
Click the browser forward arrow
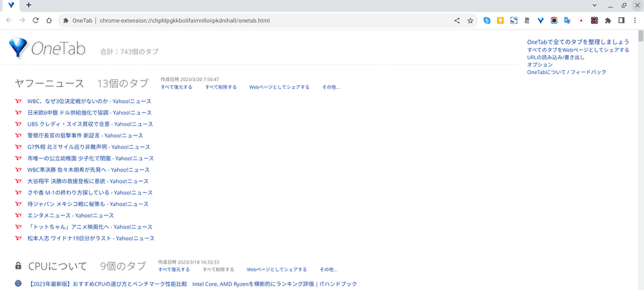pyautogui.click(x=22, y=21)
